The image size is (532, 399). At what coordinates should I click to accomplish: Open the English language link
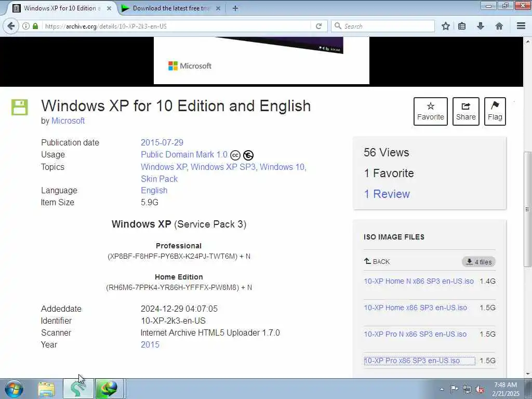click(154, 190)
